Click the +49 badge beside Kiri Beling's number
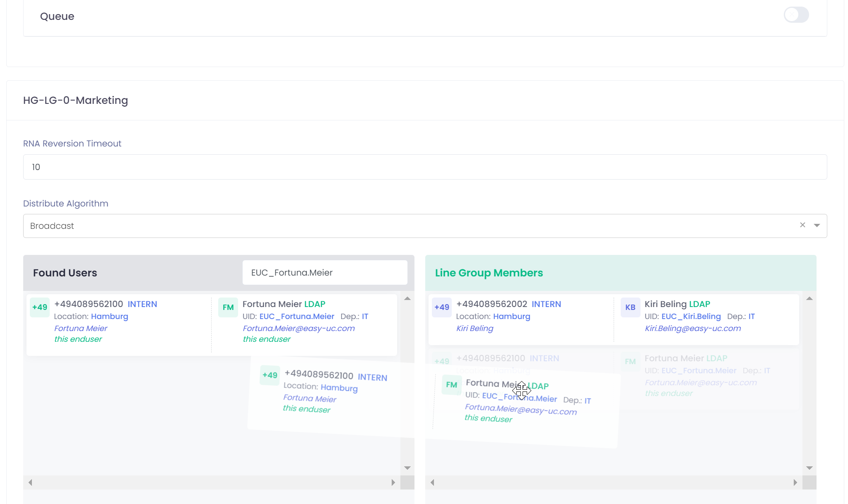This screenshot has width=848, height=504. click(x=442, y=307)
